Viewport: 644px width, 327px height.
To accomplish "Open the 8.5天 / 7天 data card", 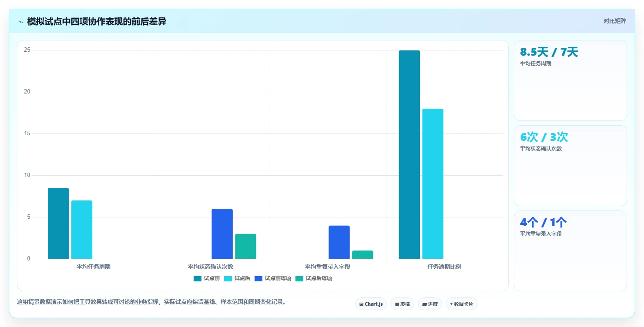I will click(x=570, y=80).
